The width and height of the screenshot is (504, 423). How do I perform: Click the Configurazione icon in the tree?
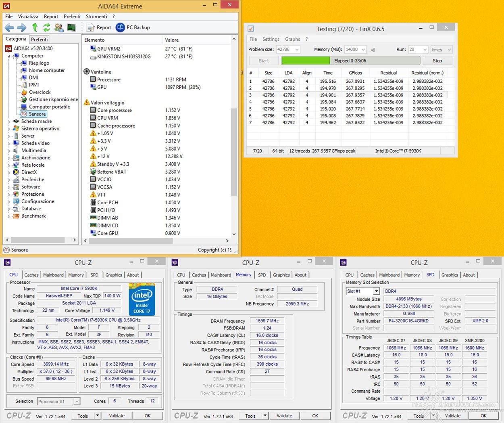pos(17,201)
